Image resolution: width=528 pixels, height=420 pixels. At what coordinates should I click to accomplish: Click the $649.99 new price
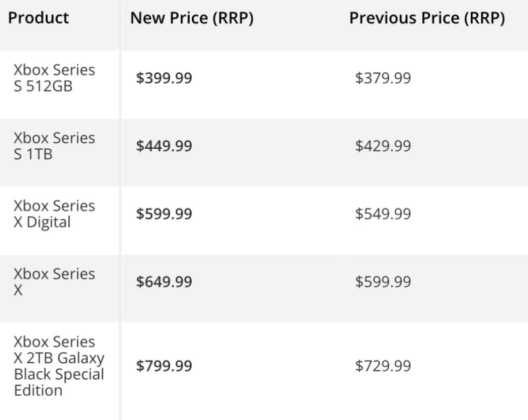(164, 282)
